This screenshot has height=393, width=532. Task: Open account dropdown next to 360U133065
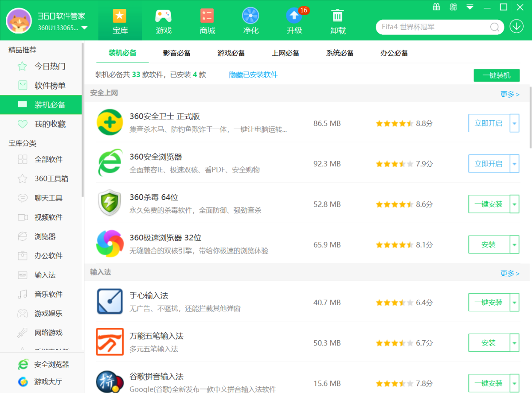coord(84,28)
